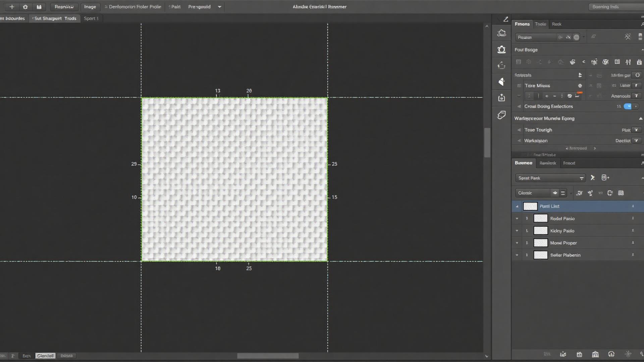This screenshot has width=644, height=362.
Task: Click the tag icon in the left sidebar
Action: [x=501, y=115]
